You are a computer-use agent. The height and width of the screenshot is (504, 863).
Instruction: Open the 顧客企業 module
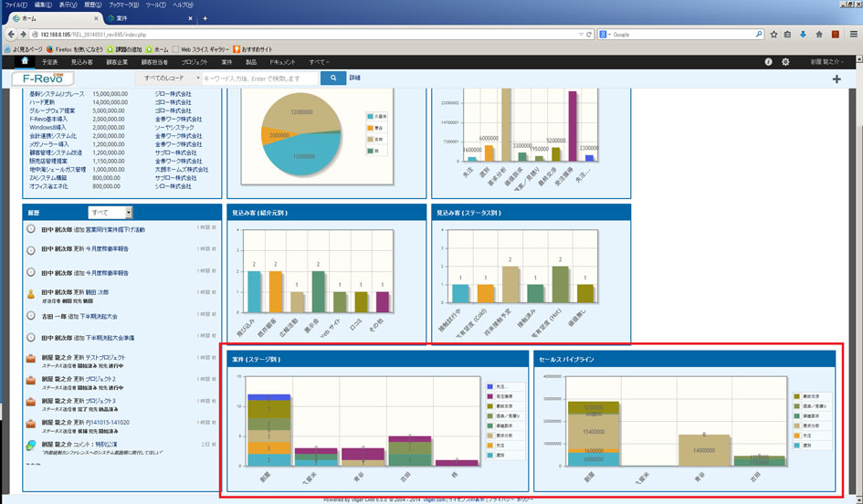coord(117,62)
